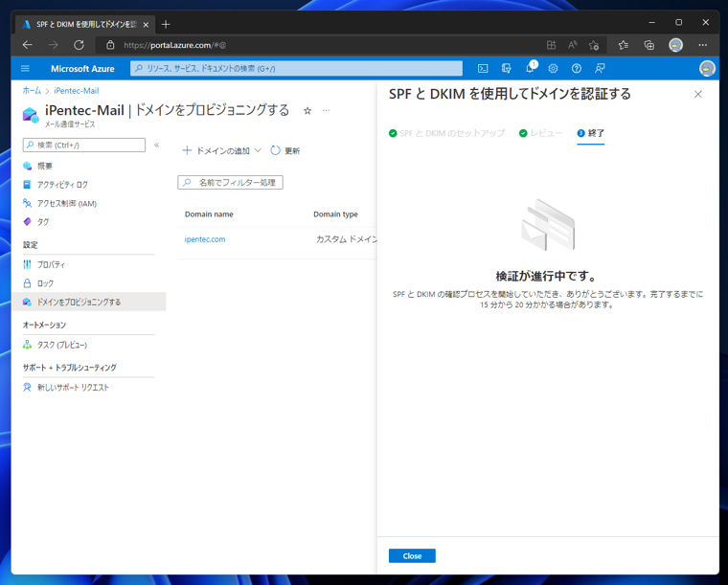Screen dimensions: 728x585
Task: Open more options ellipsis beside page title
Action: (327, 110)
